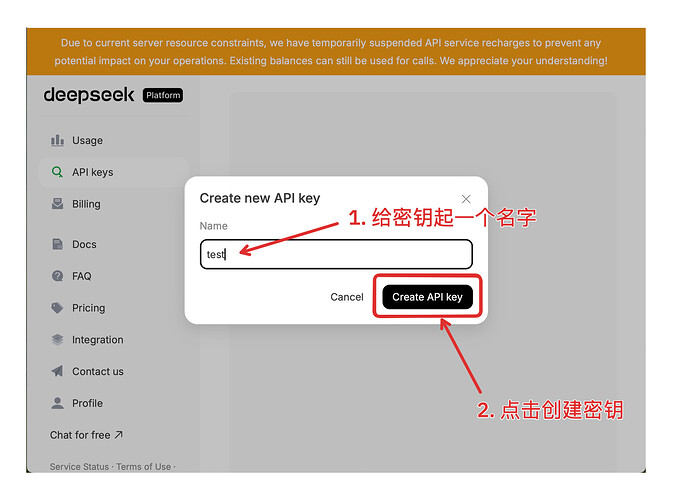Click the Create API key button
Image resolution: width=673 pixels, height=500 pixels.
[x=427, y=297]
